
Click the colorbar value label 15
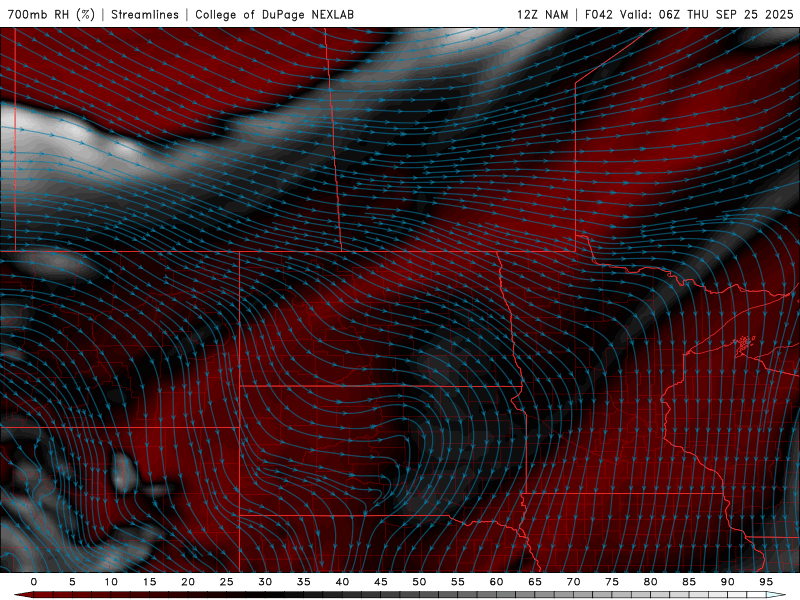click(149, 582)
